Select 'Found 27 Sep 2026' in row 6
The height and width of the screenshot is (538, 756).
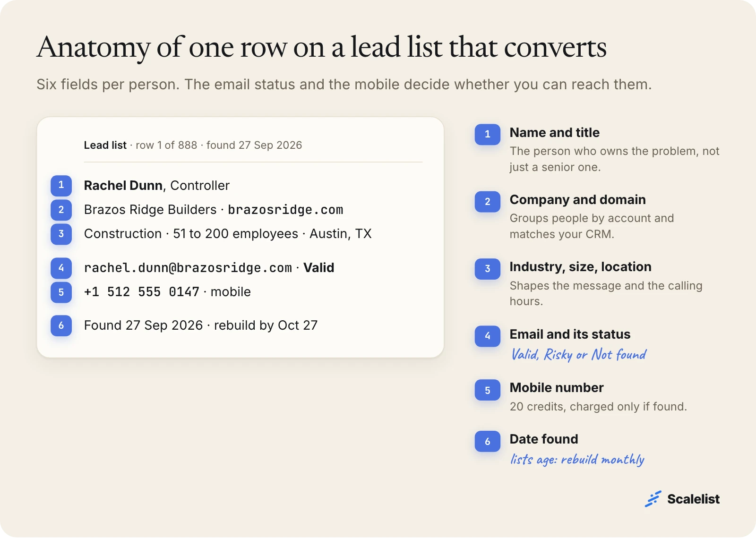point(143,325)
